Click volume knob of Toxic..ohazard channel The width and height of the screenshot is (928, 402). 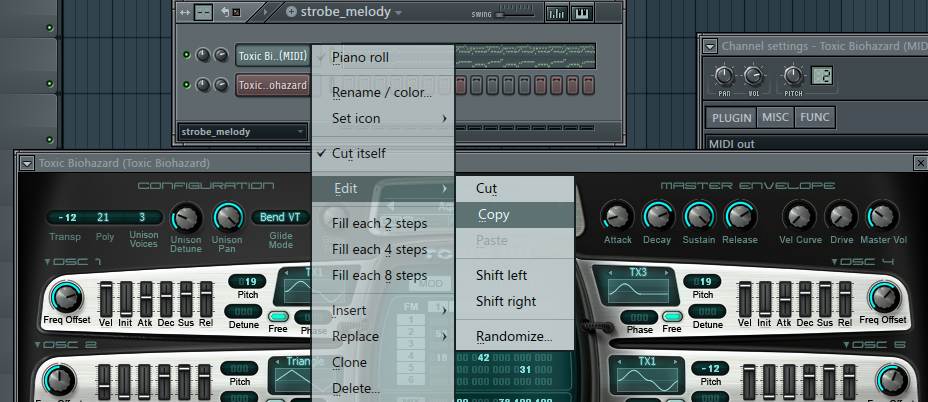(x=221, y=85)
